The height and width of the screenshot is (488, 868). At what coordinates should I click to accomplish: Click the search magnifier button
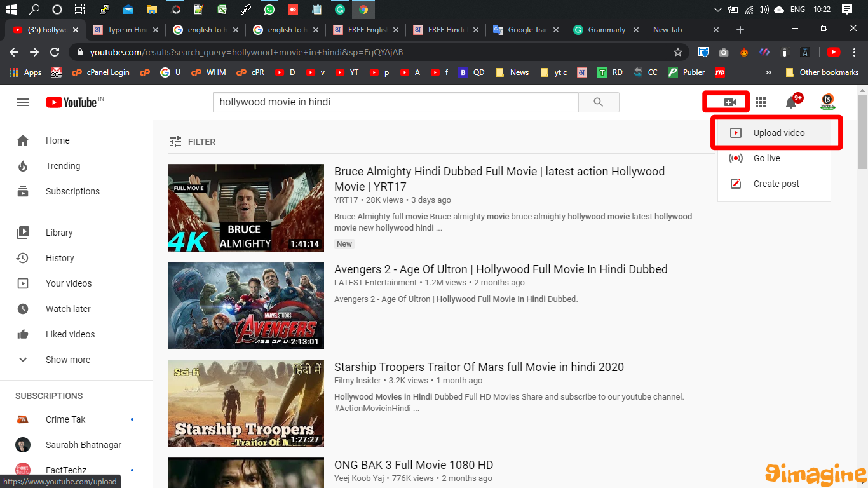click(x=598, y=102)
